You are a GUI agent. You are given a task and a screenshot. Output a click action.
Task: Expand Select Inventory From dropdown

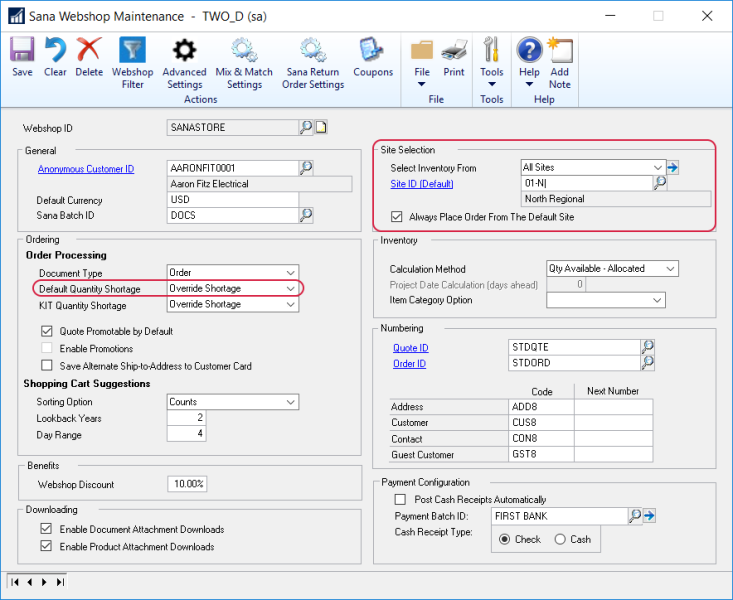657,167
